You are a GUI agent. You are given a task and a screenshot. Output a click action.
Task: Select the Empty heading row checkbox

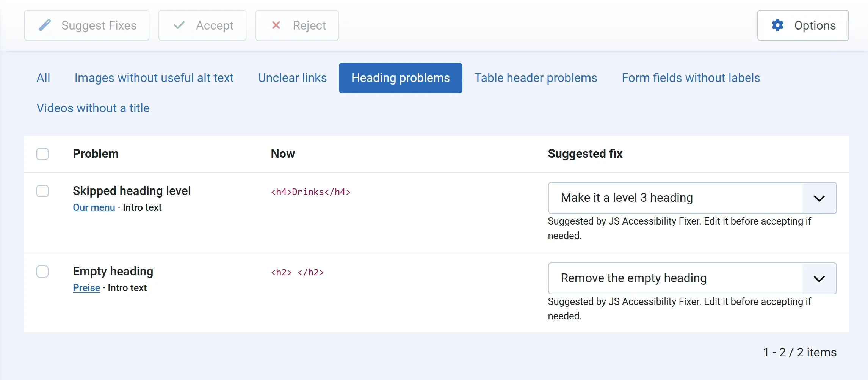pyautogui.click(x=42, y=272)
